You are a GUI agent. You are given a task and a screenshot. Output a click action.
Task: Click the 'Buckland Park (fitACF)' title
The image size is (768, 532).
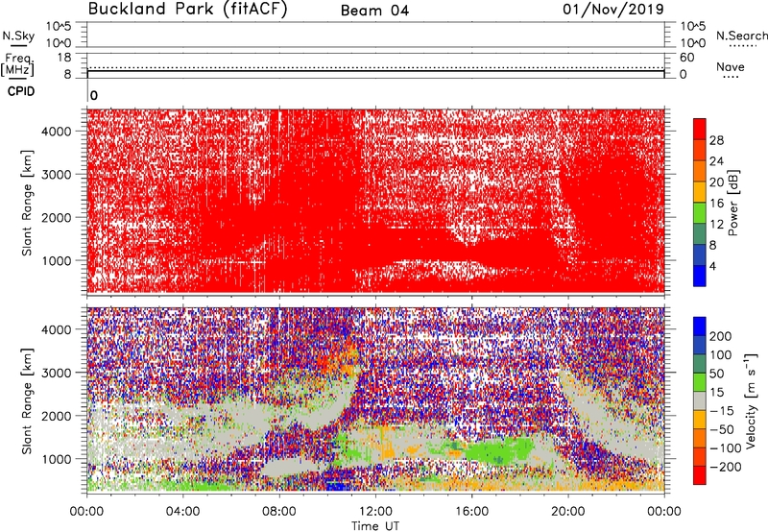187,10
